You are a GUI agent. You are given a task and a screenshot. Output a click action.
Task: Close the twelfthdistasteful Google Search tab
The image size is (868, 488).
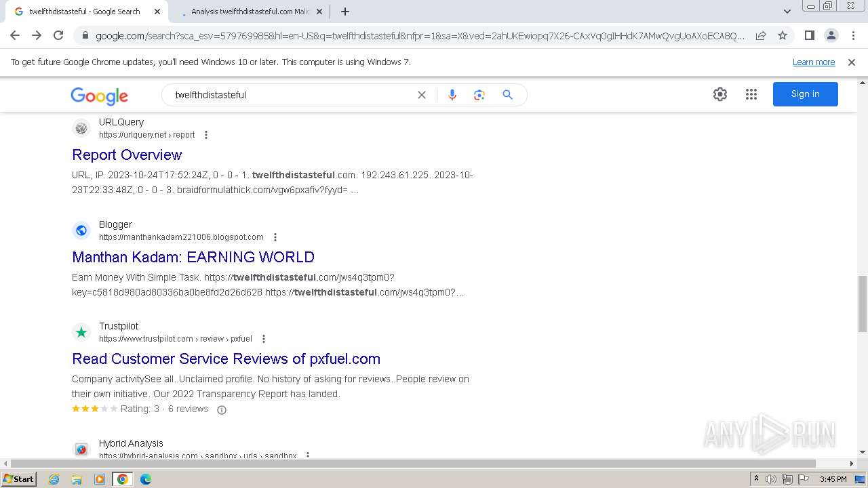pos(157,12)
